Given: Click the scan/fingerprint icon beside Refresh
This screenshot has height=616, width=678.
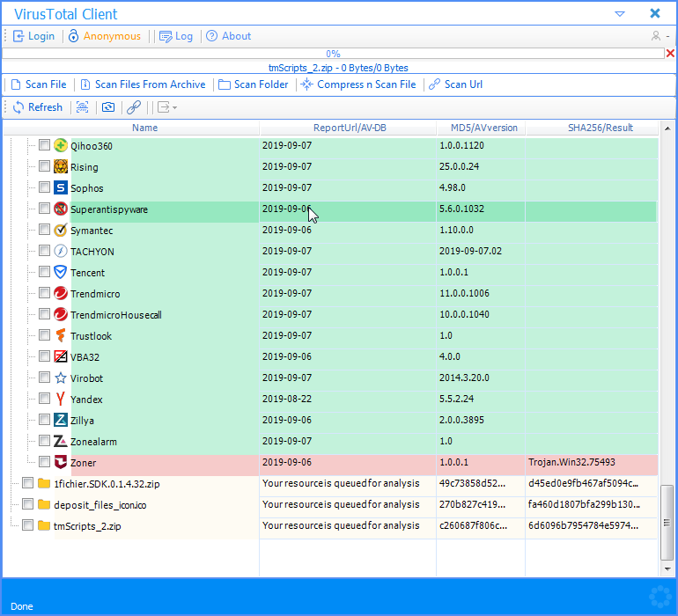Looking at the screenshot, I should [82, 107].
